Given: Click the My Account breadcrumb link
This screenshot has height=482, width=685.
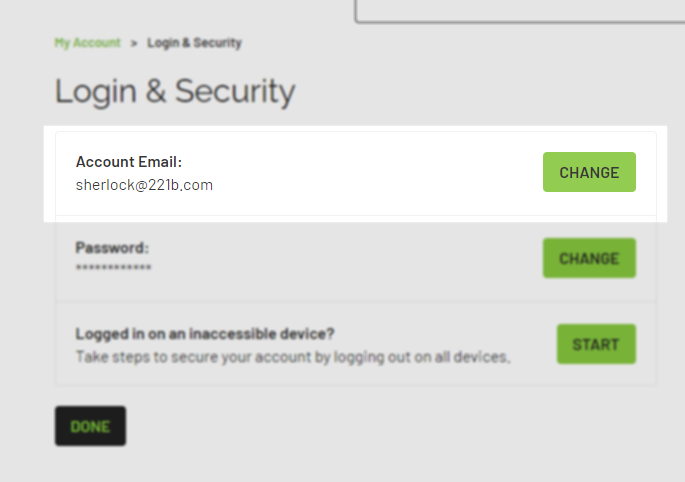Looking at the screenshot, I should click(x=87, y=43).
